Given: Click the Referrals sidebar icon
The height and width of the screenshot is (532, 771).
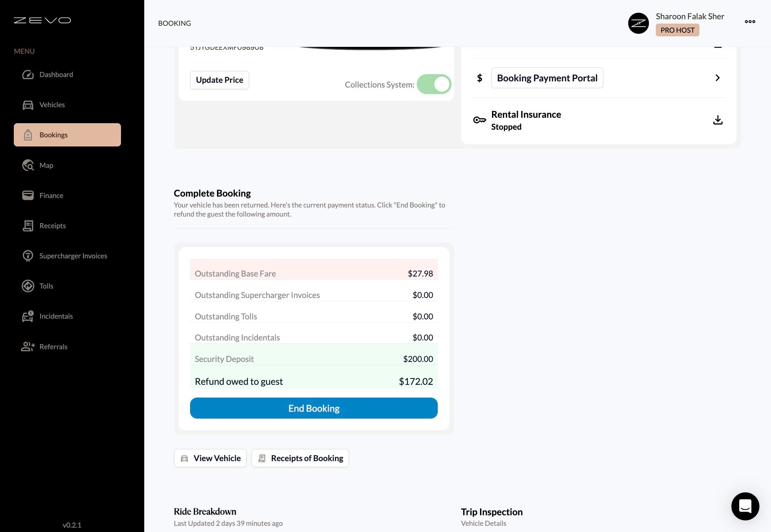Looking at the screenshot, I should point(28,347).
